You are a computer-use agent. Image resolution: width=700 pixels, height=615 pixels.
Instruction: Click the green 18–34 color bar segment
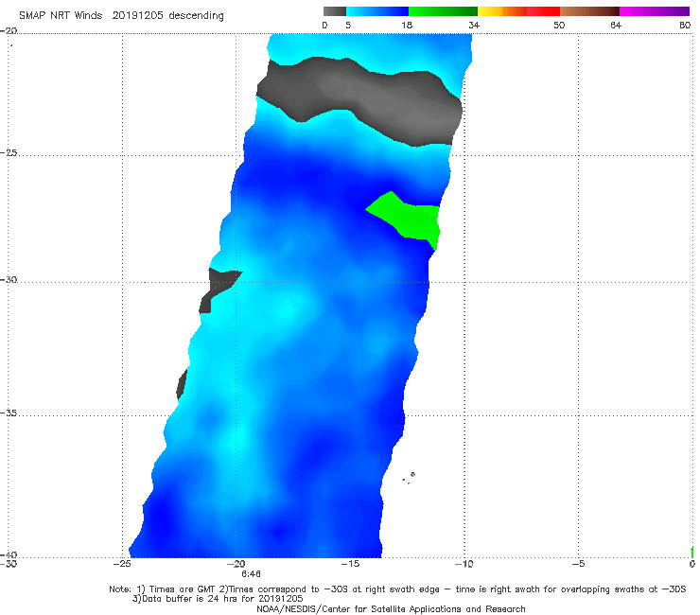tap(443, 11)
